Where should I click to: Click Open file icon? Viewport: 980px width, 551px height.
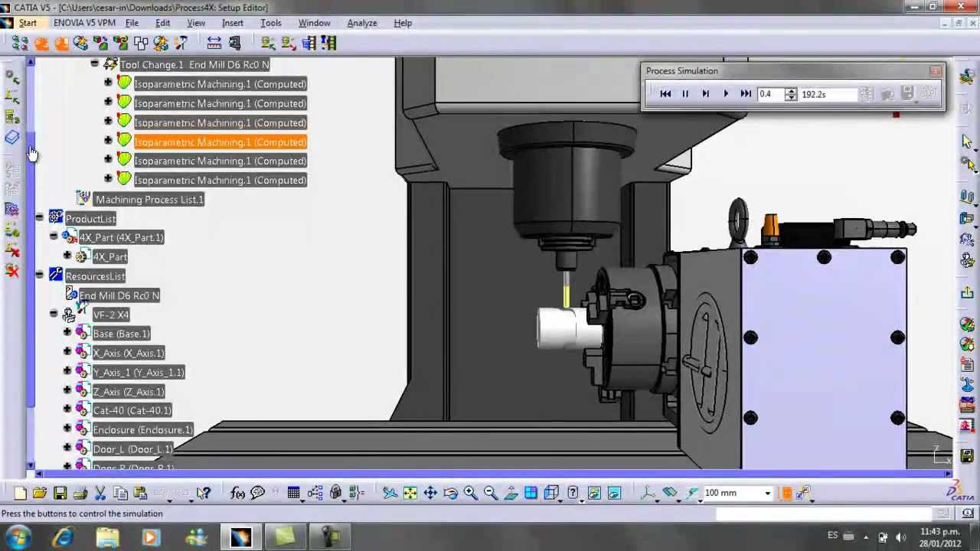[40, 494]
